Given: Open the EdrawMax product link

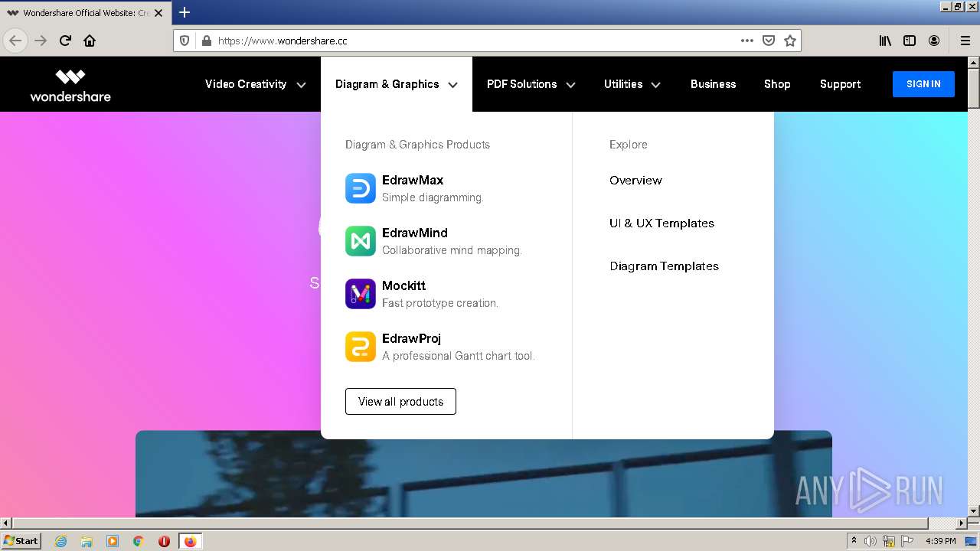Looking at the screenshot, I should coord(413,181).
